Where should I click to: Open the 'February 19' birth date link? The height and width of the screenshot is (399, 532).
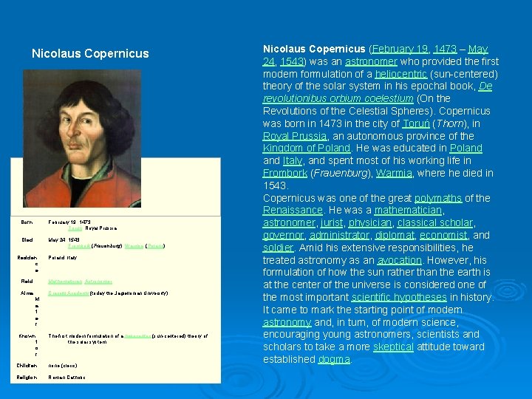click(x=400, y=50)
